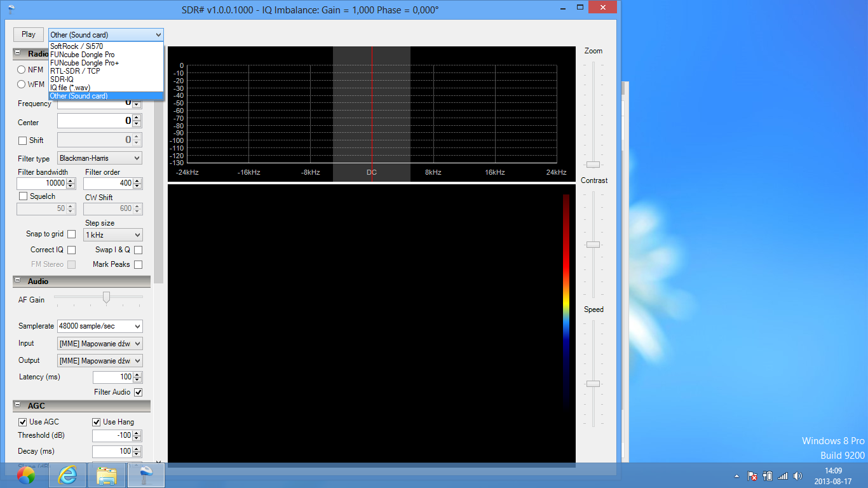Click the Latency (ms) input field
Viewport: 868px width, 488px height.
[x=112, y=377]
